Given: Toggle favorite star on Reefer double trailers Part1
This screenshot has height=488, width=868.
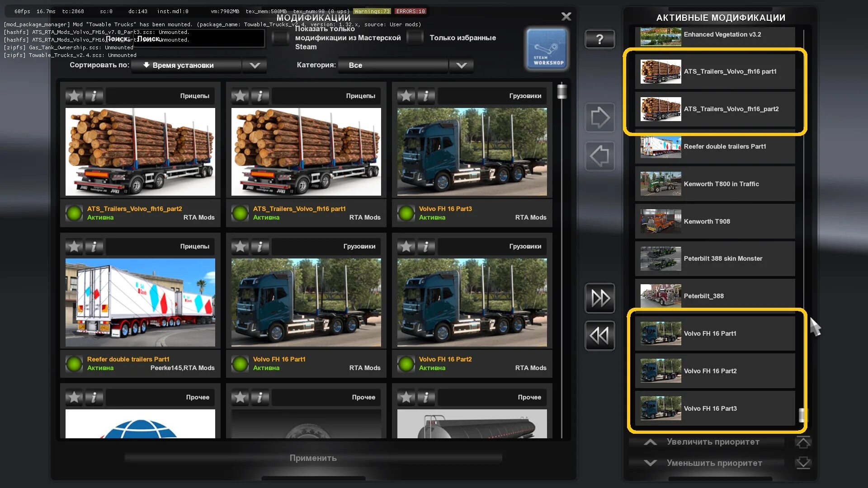Looking at the screenshot, I should point(73,246).
